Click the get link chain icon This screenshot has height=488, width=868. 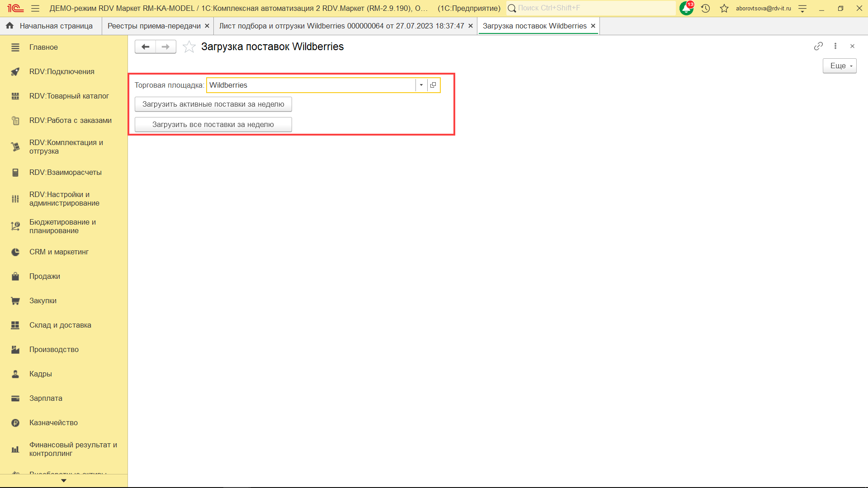818,46
